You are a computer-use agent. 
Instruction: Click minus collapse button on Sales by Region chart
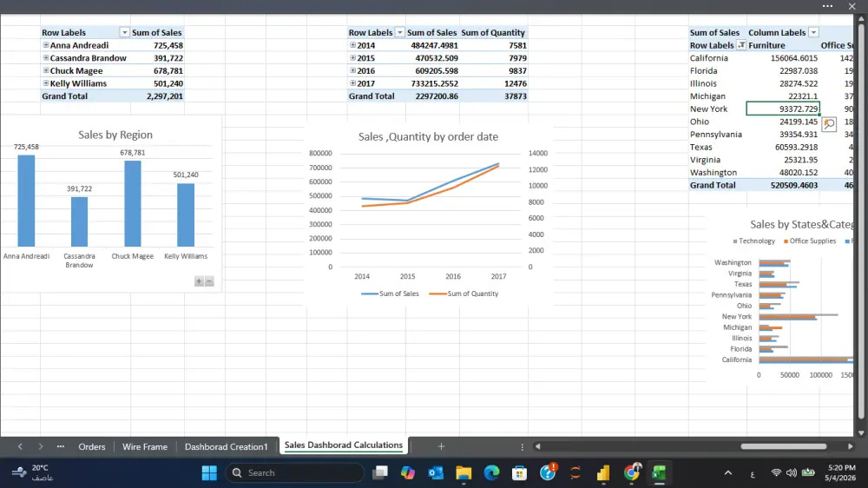(209, 281)
